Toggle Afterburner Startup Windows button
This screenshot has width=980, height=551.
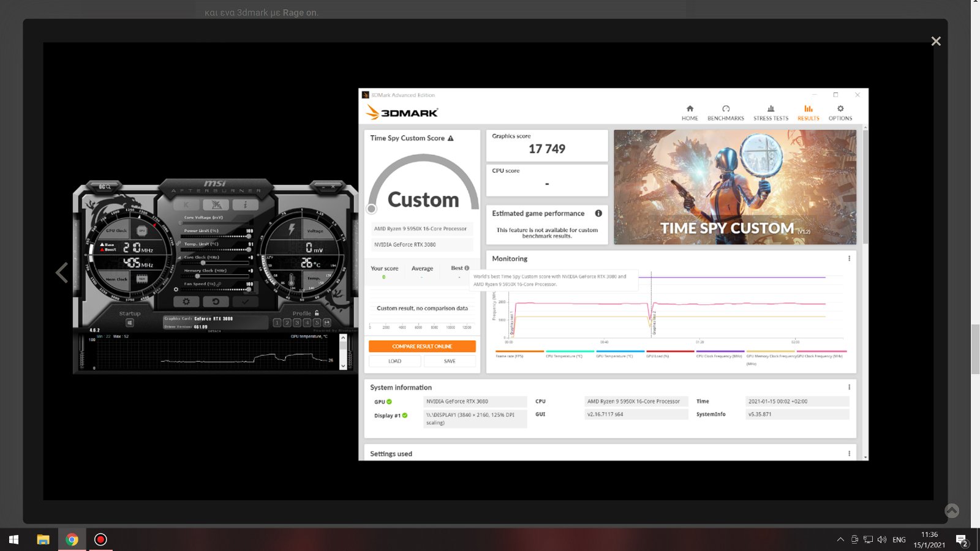130,323
